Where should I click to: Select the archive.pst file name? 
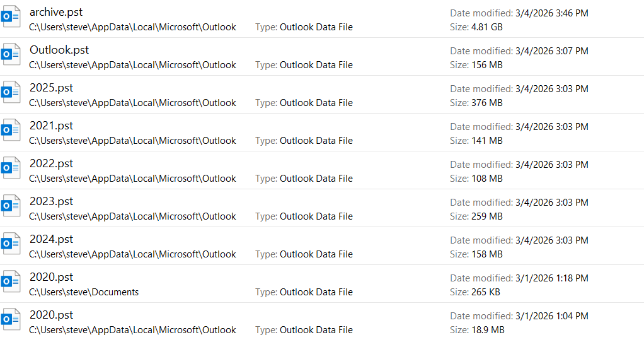[x=56, y=13]
